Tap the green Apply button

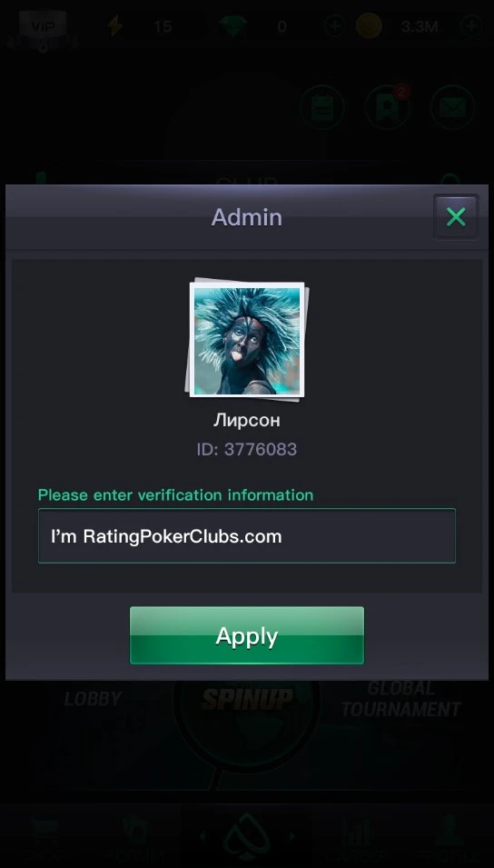(247, 635)
